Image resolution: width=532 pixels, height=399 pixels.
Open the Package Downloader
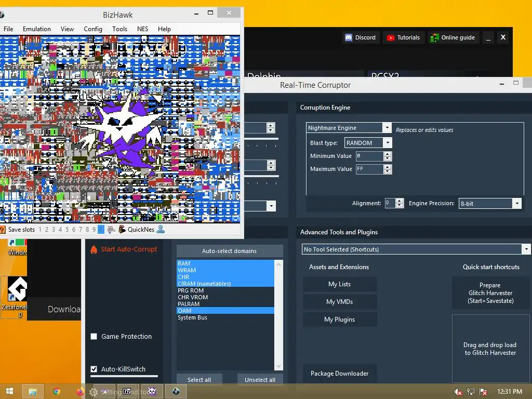click(339, 374)
